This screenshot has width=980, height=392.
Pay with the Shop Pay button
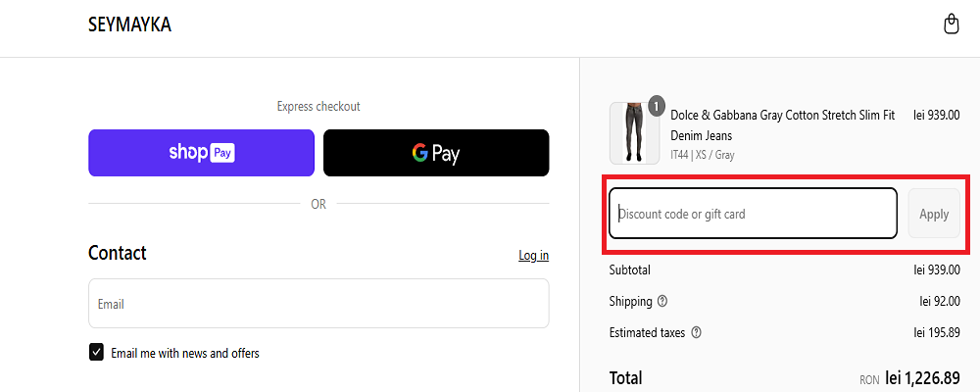coord(201,153)
